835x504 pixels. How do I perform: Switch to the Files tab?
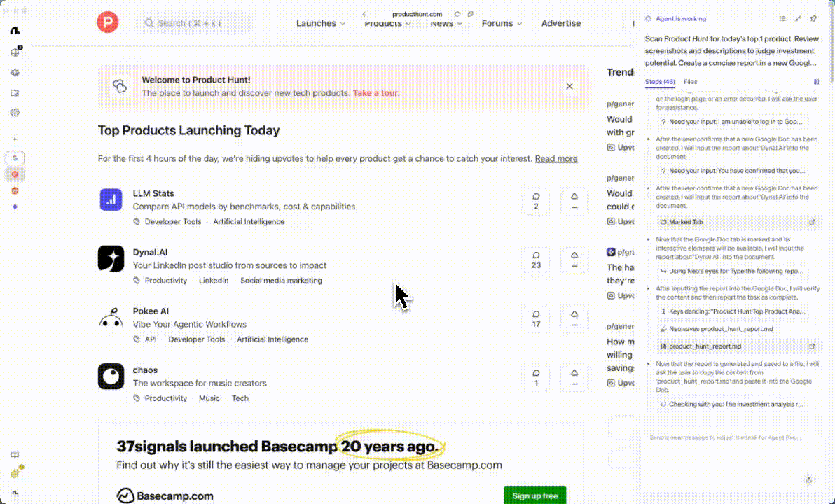coord(690,82)
